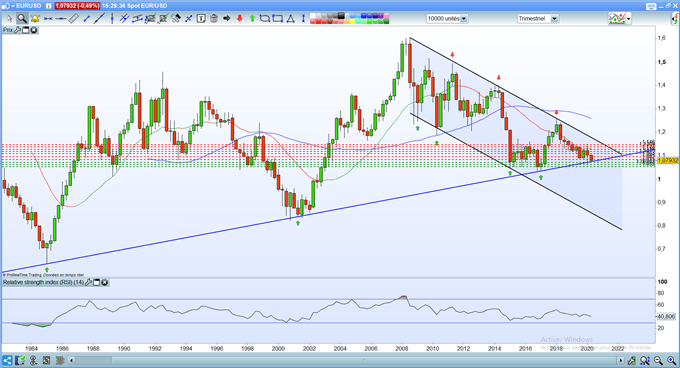
Task: Open the 10000 unités quantity dropdown
Action: (x=464, y=19)
